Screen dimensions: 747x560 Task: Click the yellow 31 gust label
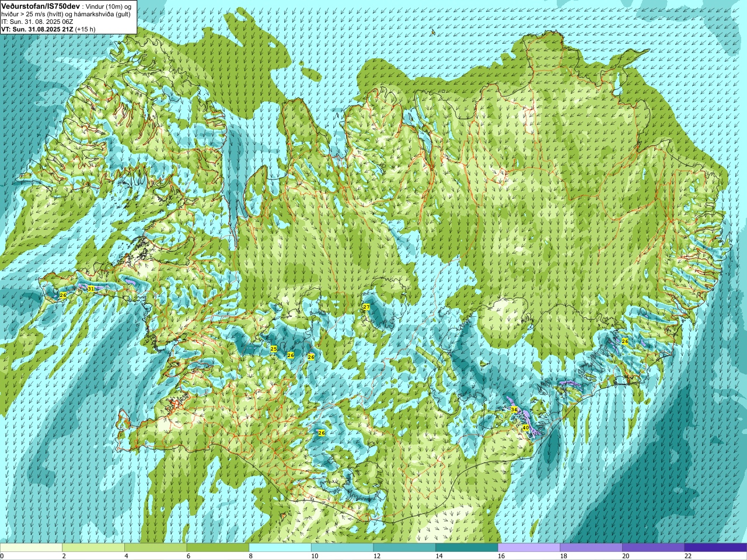(x=90, y=289)
